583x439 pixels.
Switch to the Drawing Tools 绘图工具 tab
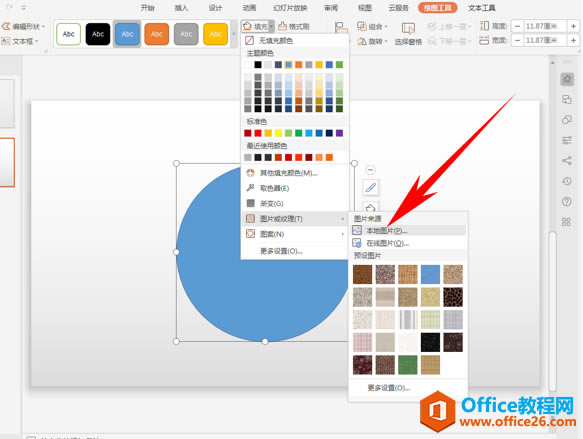437,7
